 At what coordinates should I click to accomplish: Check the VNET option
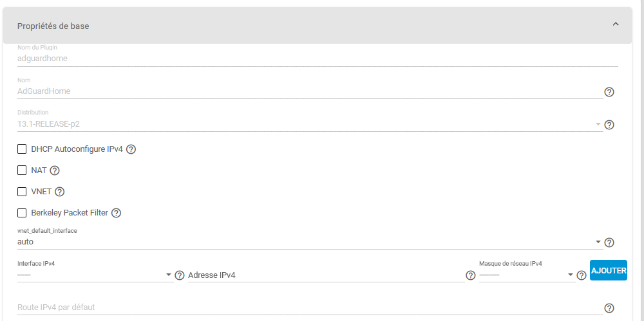click(22, 192)
